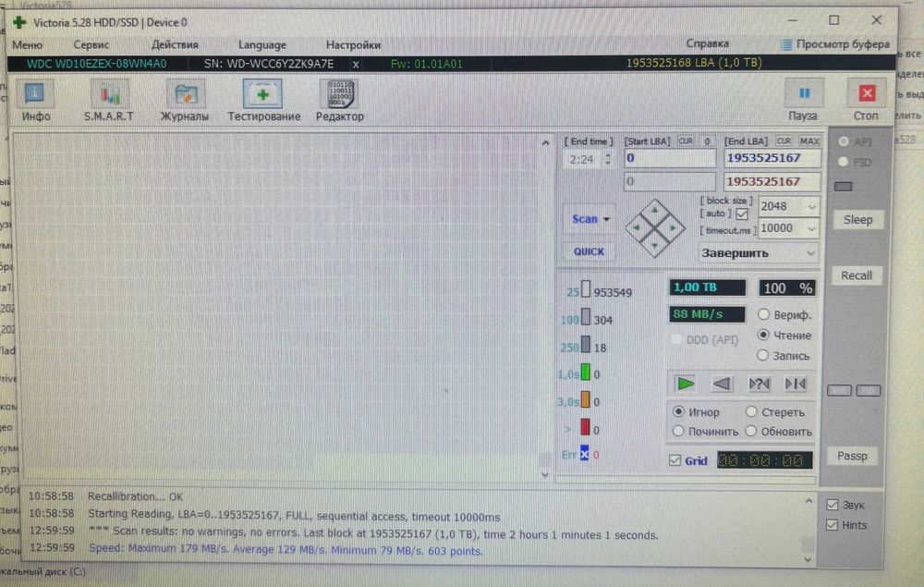
Task: Click the green cross Victoria title icon
Action: click(19, 22)
